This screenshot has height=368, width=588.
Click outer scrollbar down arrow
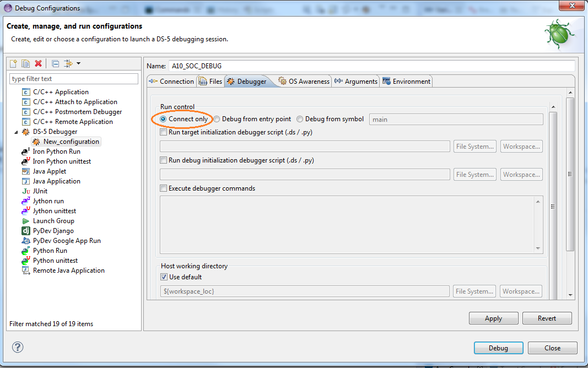(570, 295)
